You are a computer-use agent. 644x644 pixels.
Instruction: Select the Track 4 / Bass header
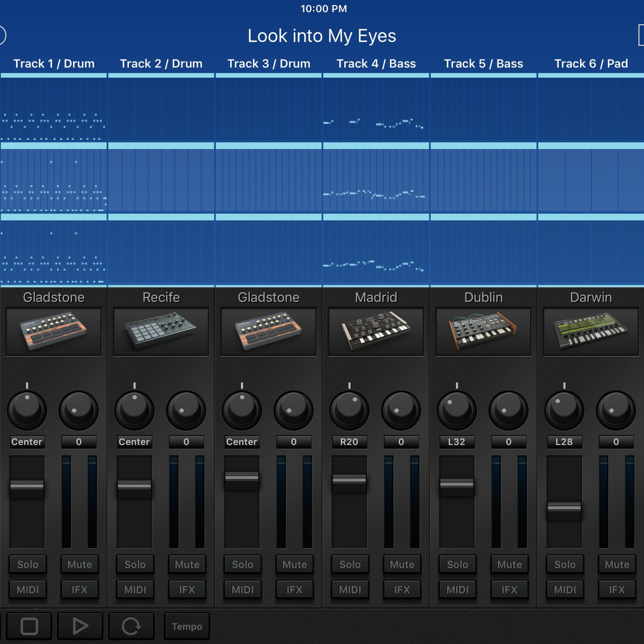click(376, 63)
